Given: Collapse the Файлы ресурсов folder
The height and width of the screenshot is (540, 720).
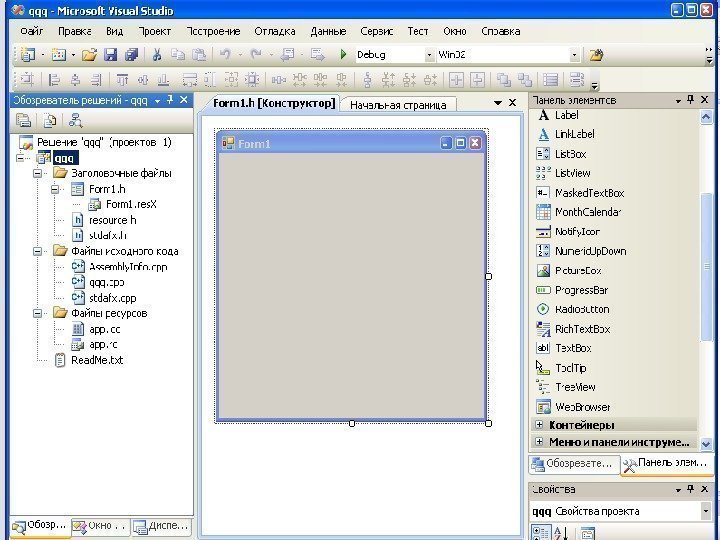Looking at the screenshot, I should 38,313.
